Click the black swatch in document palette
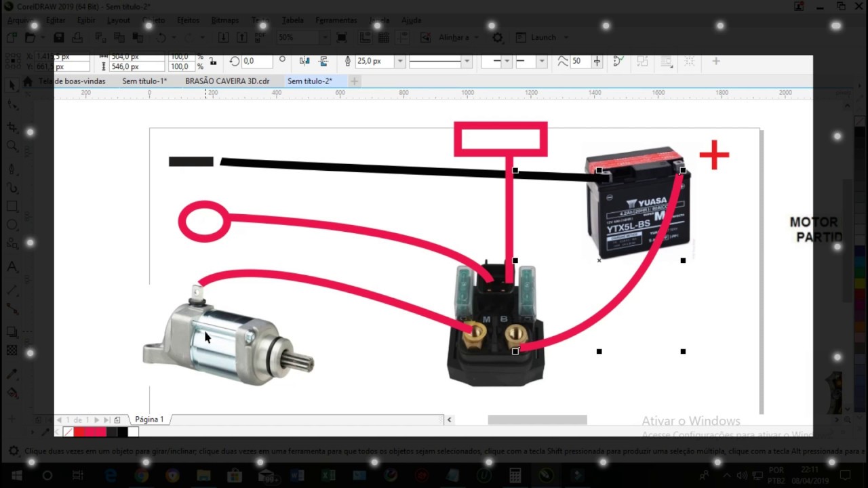 (123, 432)
